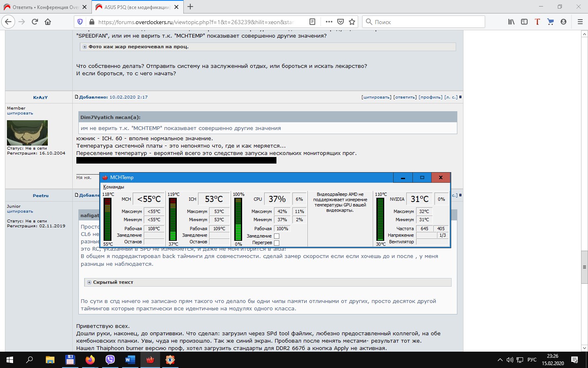Image resolution: width=588 pixels, height=368 pixels.
Task: Open KrAzY user profile name link
Action: click(40, 97)
